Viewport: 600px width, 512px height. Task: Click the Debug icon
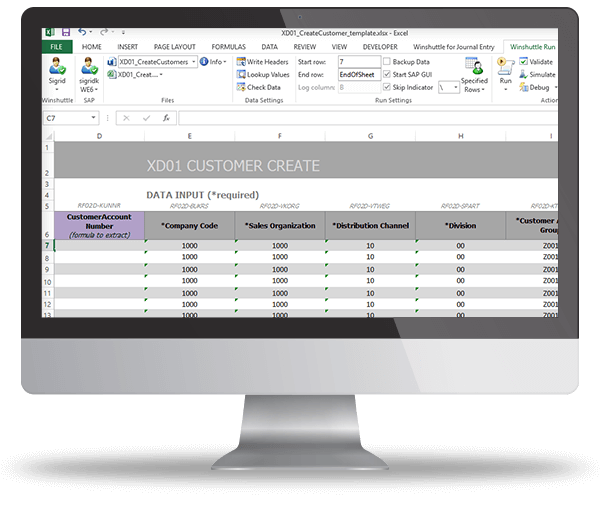pyautogui.click(x=523, y=87)
